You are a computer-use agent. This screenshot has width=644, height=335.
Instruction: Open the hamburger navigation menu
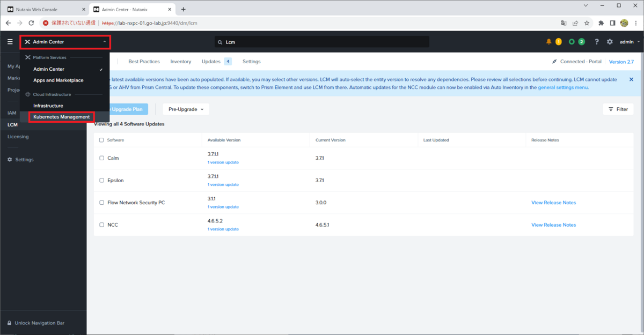coord(10,42)
